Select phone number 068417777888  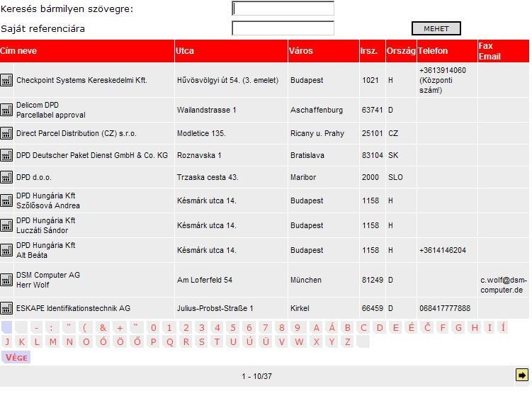(445, 308)
